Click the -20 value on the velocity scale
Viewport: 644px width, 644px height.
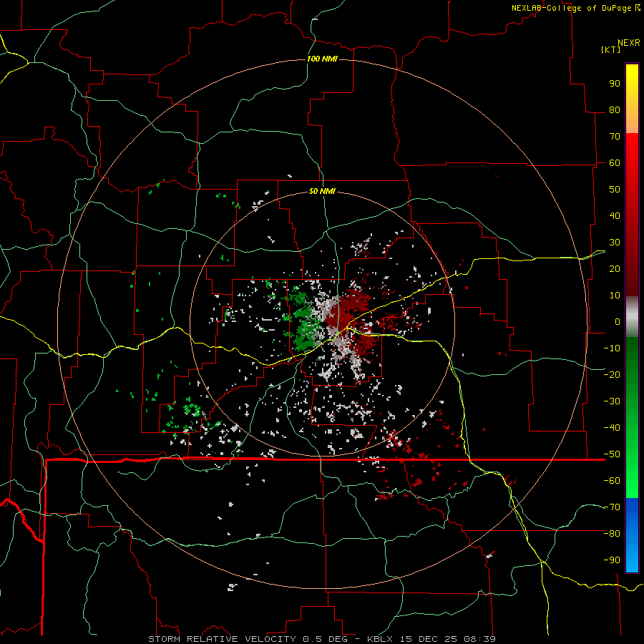click(x=612, y=375)
